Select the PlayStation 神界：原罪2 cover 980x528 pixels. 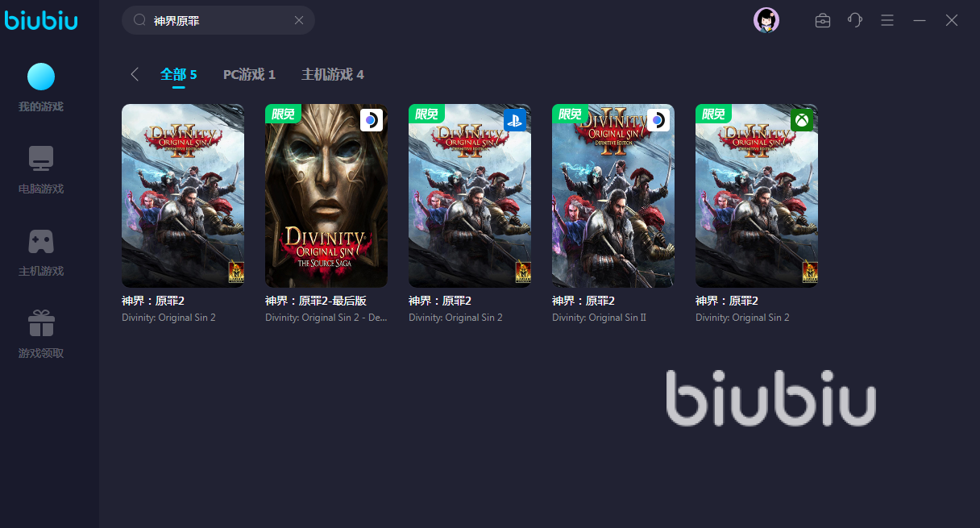pos(470,196)
